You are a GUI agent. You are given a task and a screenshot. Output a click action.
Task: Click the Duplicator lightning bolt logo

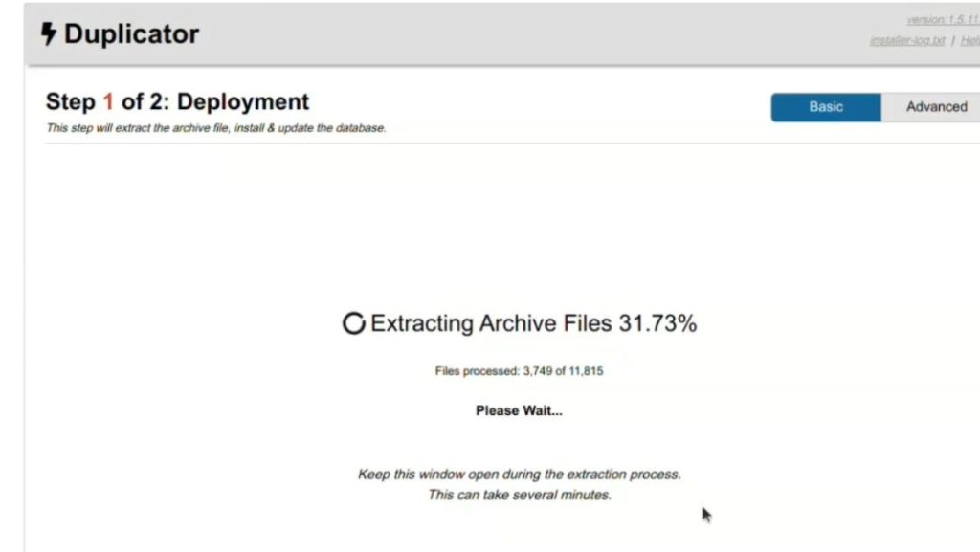point(49,33)
